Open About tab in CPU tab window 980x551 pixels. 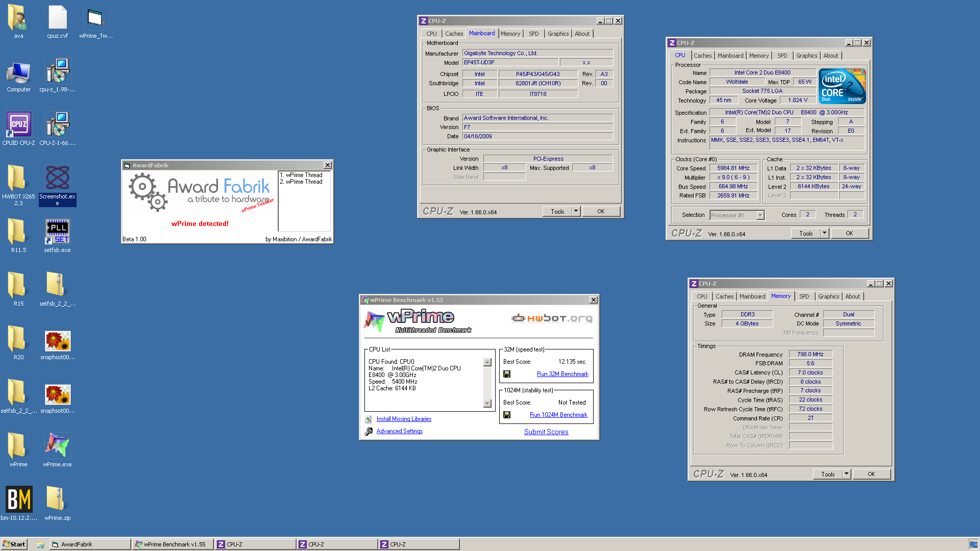click(830, 56)
